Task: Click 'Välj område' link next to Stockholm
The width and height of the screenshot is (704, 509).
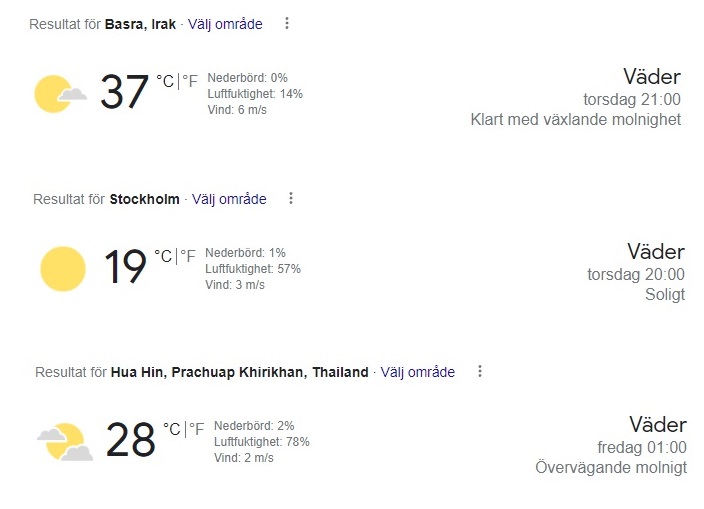Action: click(x=229, y=199)
